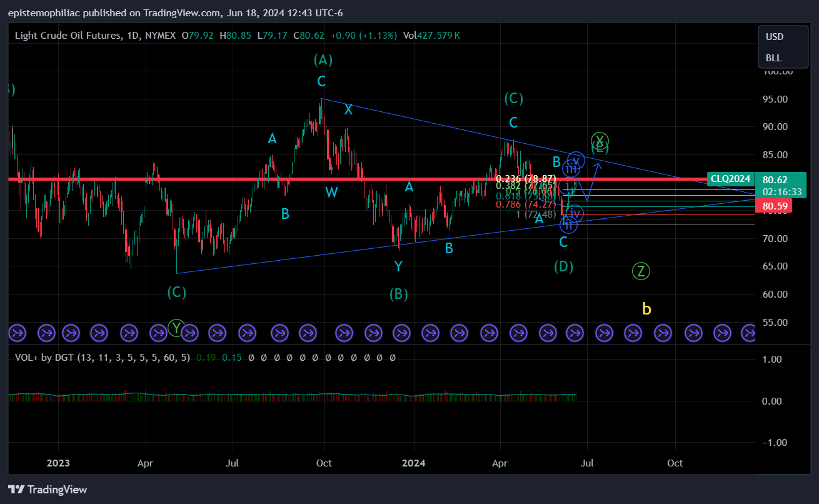The height and width of the screenshot is (504, 819).
Task: Click the red 80.59 price tag
Action: pyautogui.click(x=773, y=206)
